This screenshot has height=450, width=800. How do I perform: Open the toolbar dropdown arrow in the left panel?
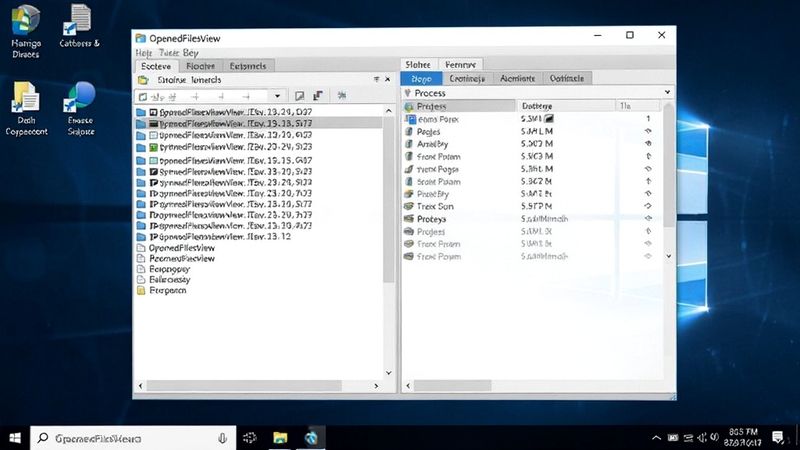coord(278,96)
